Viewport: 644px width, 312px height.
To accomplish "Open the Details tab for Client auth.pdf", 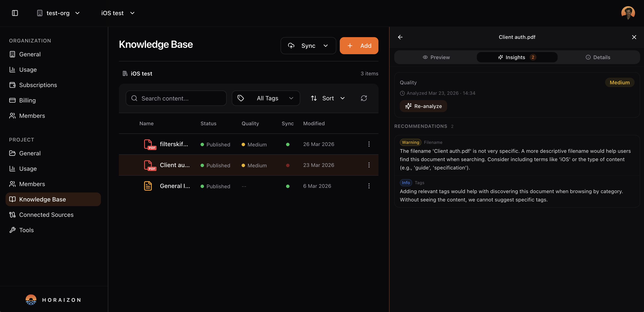I will (x=598, y=57).
